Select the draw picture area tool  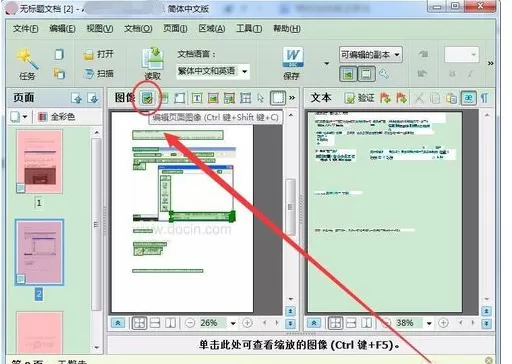(x=213, y=98)
